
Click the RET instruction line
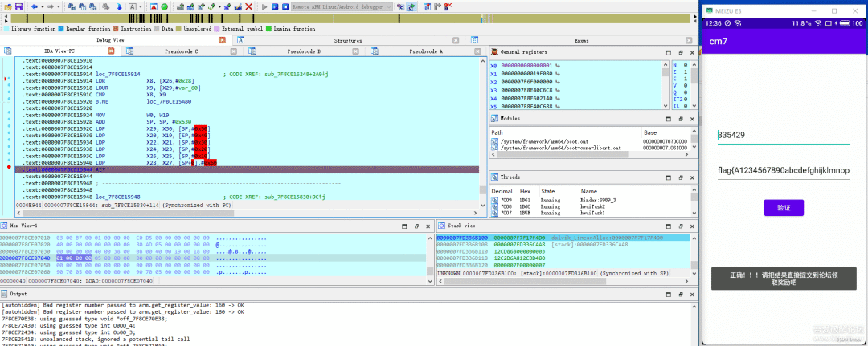point(247,169)
